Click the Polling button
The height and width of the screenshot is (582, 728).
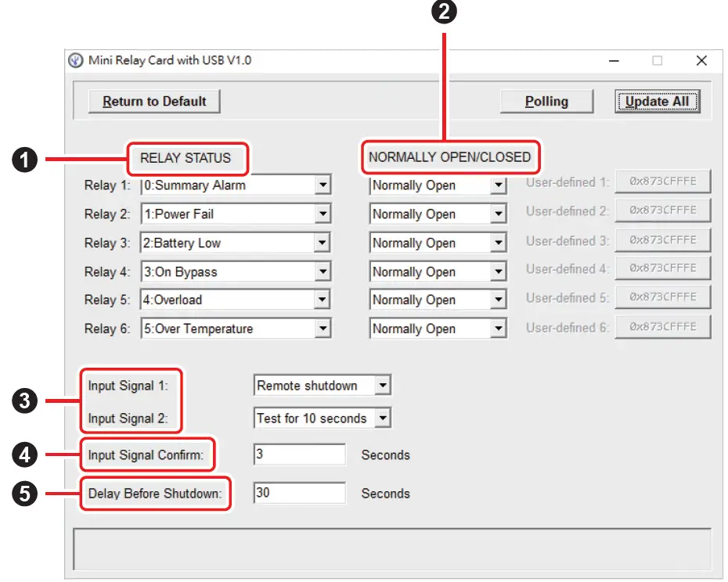point(546,101)
